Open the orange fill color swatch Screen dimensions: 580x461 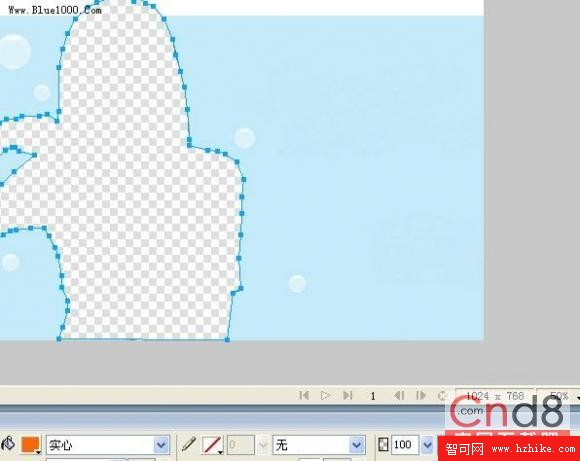click(x=31, y=445)
